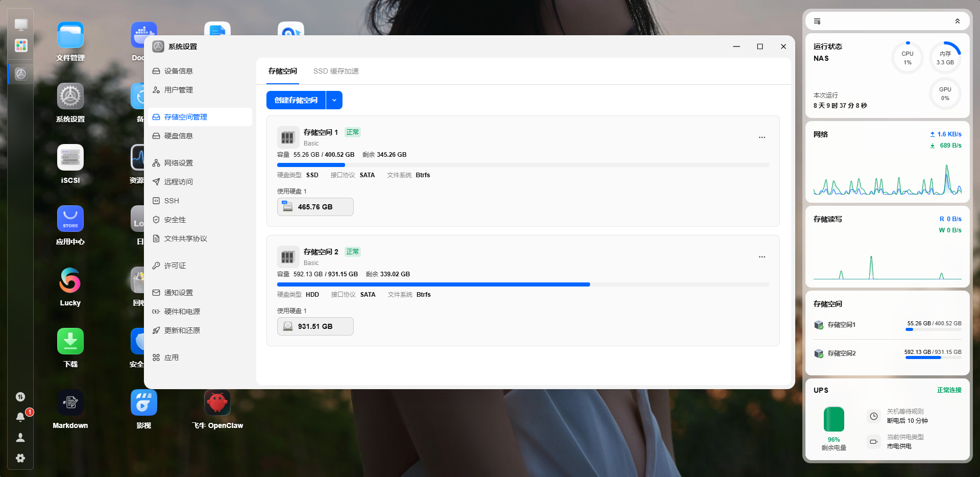Click 存储空间 1 capacity usage bar

click(x=523, y=165)
